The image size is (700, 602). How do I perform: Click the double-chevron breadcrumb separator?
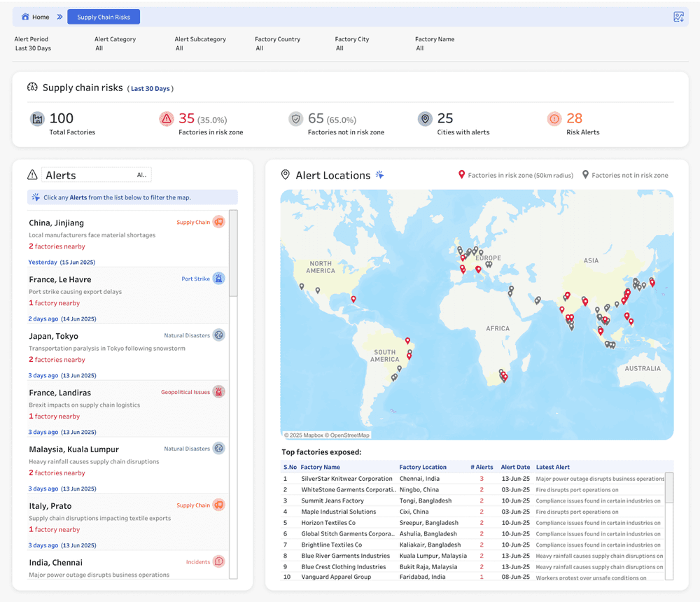[59, 17]
